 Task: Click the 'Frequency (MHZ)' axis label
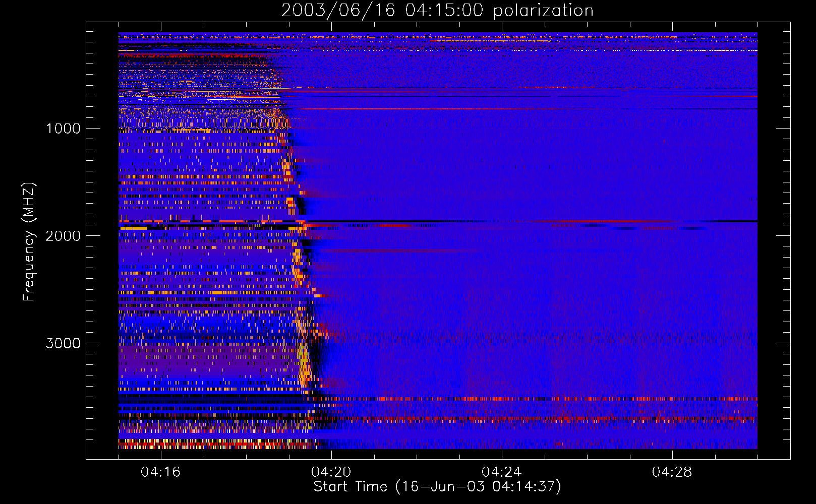(29, 242)
